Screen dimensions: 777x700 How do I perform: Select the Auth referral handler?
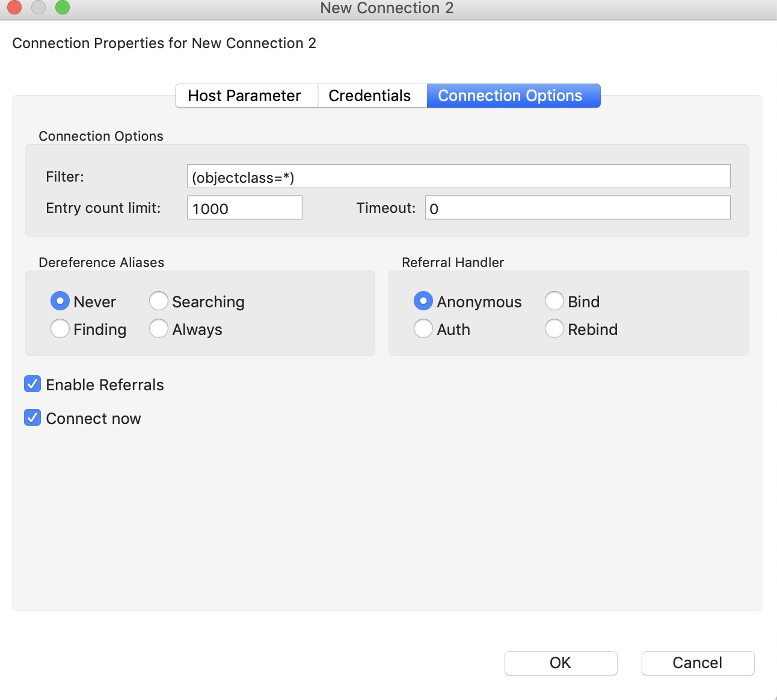423,328
